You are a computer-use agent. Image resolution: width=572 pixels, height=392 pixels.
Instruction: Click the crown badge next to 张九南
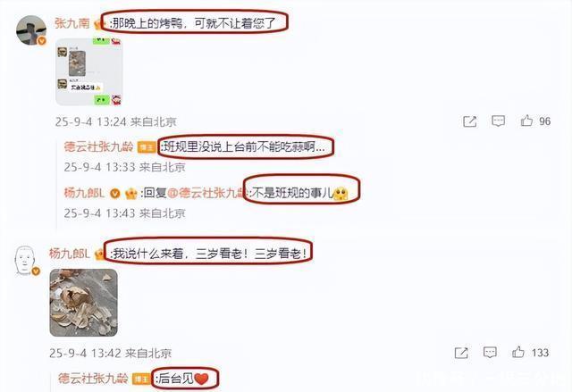(x=98, y=24)
